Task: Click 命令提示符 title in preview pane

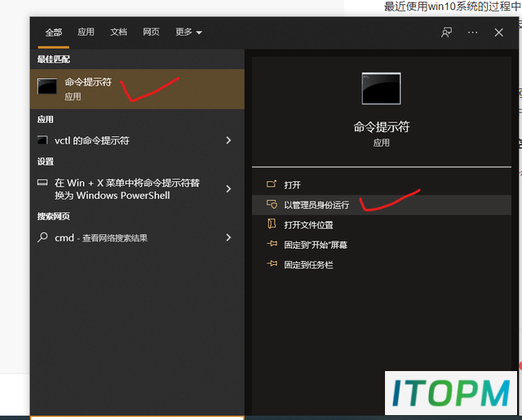Action: click(381, 126)
